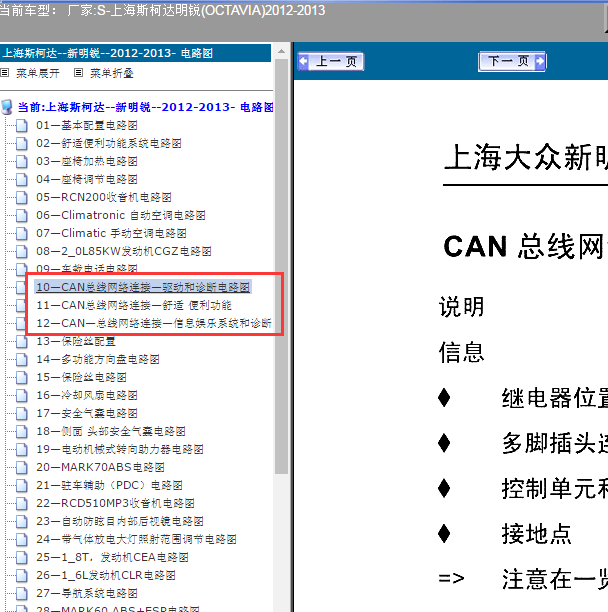Open 21—驻车辅助（PDC）电路图
Viewport: 608px width, 612px height.
[109, 485]
